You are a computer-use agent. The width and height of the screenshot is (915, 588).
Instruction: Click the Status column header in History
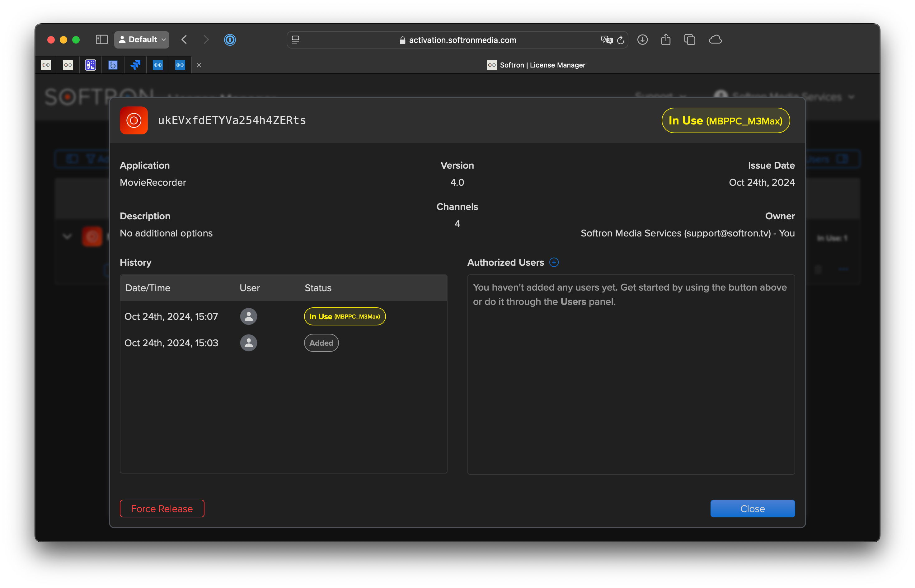coord(318,287)
